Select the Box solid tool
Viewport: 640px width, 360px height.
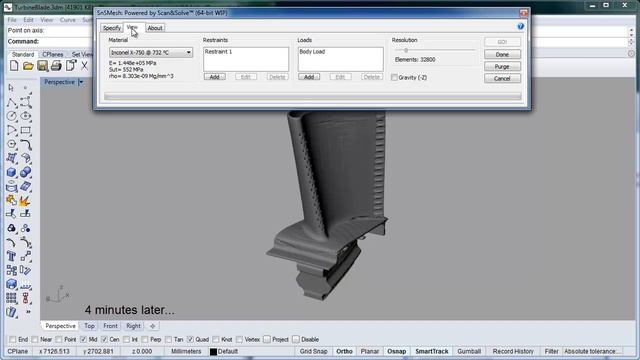(11, 172)
